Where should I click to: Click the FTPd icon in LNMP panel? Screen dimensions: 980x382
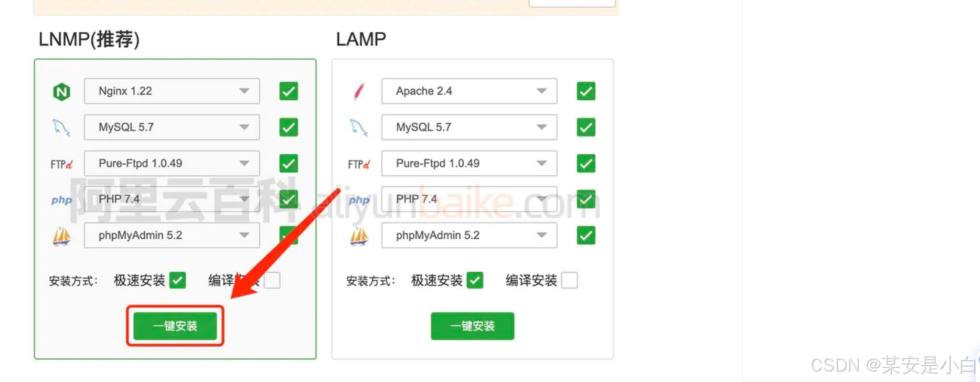61,164
